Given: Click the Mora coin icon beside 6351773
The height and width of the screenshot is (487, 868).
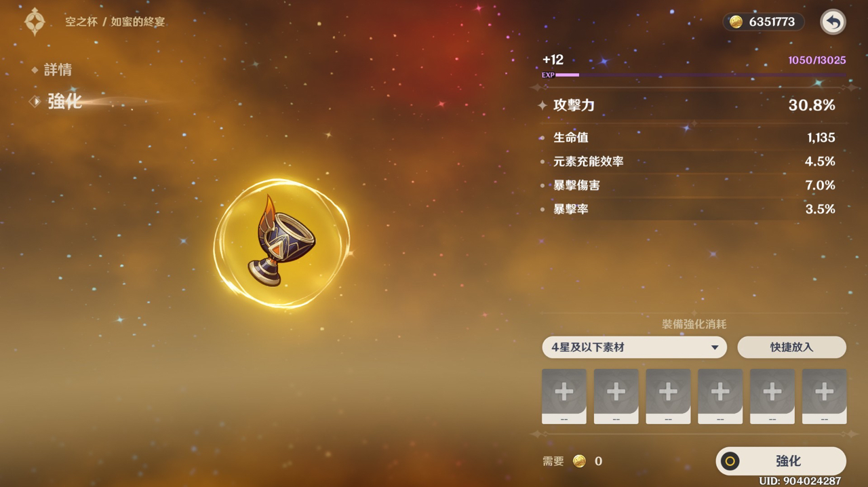Looking at the screenshot, I should pos(736,22).
